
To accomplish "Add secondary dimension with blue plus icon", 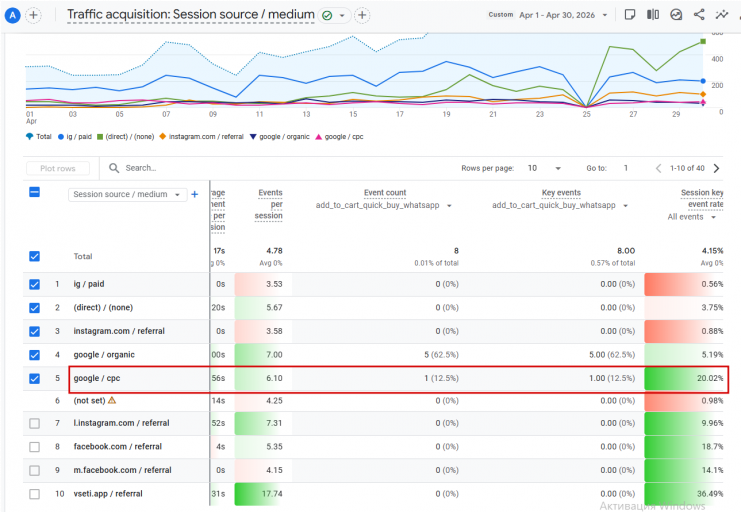I will (195, 194).
